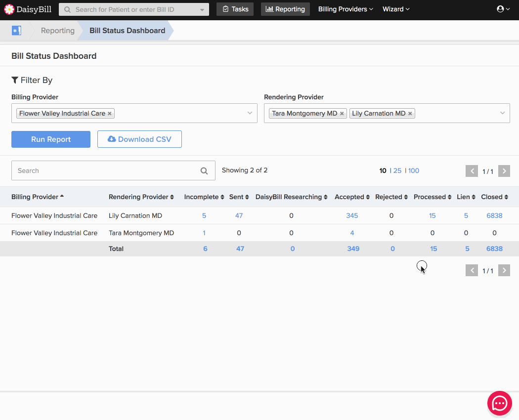Sort by Sent column

click(239, 197)
